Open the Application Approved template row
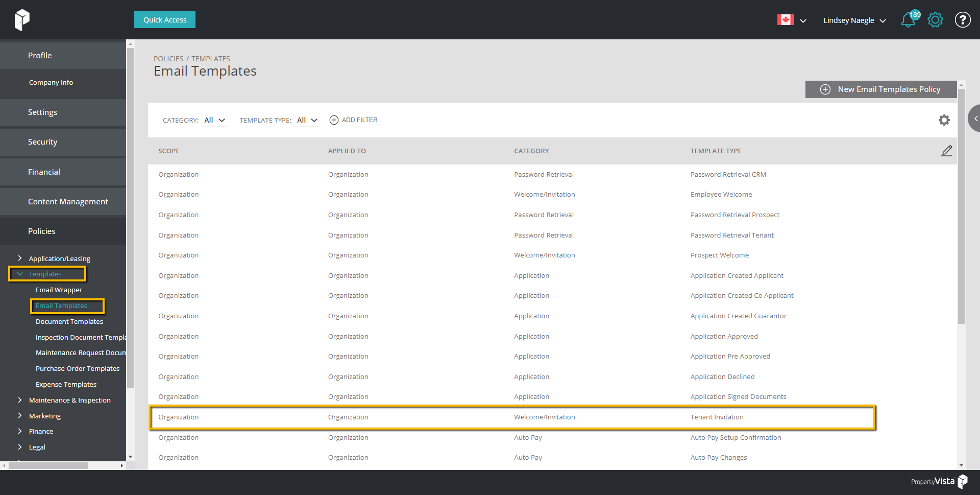 (552, 336)
